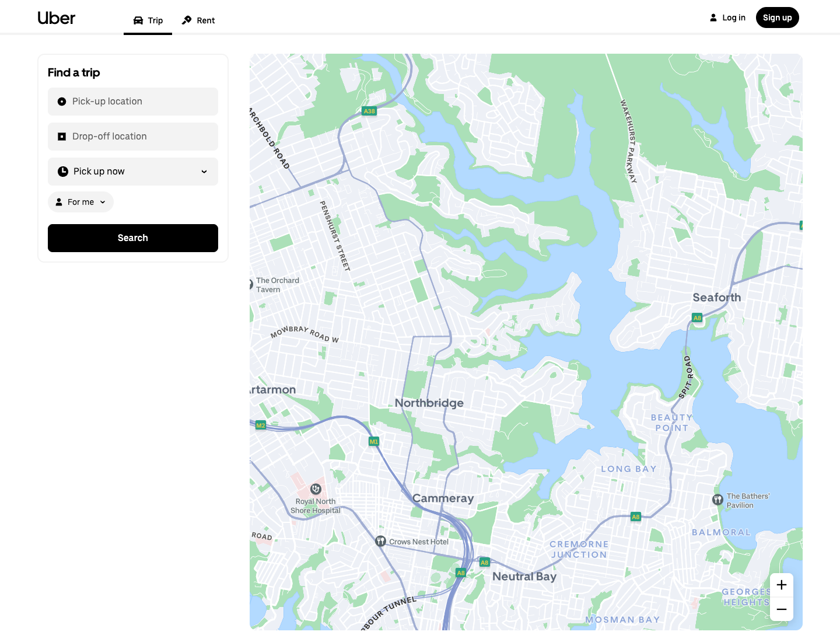Click the Spit Road label
The height and width of the screenshot is (642, 840).
tap(685, 378)
